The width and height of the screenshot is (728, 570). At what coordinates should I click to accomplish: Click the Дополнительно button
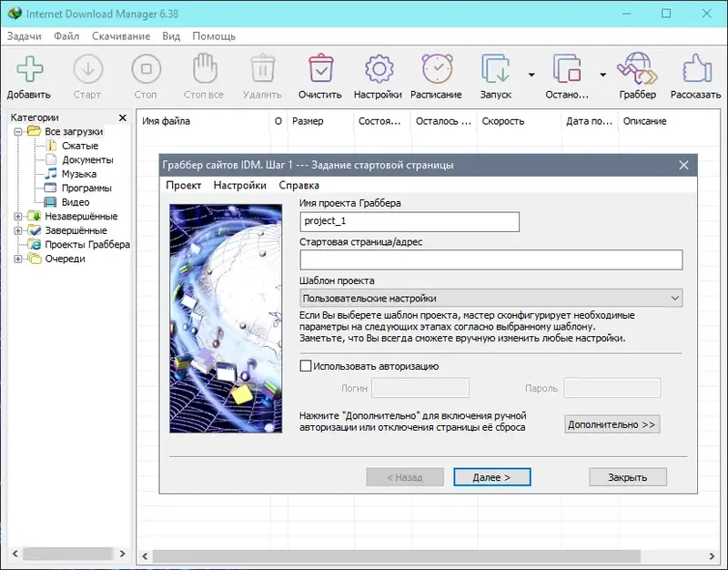(611, 423)
